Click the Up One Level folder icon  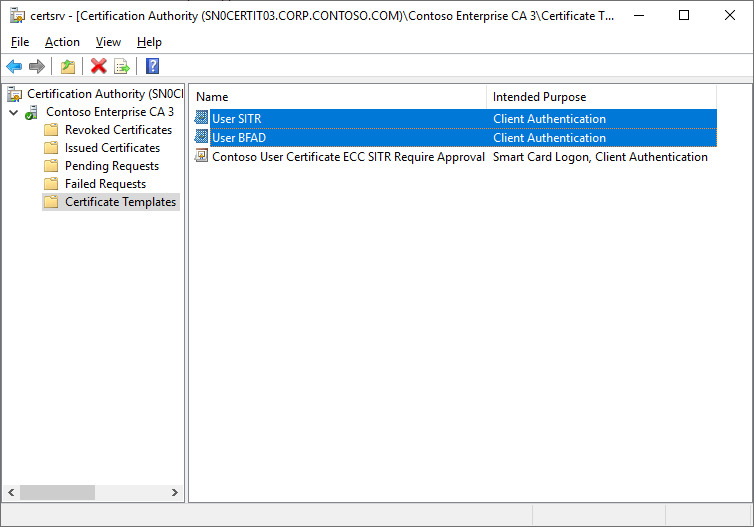tap(67, 66)
